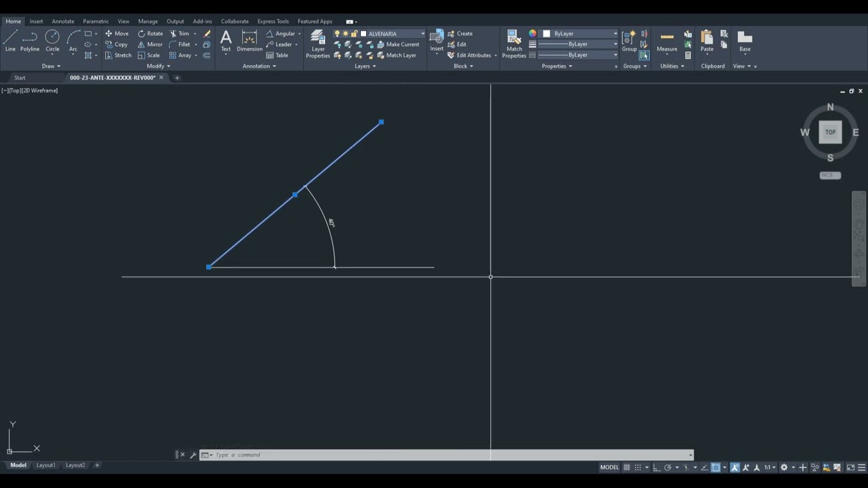Click the Stretch tool
This screenshot has height=488, width=868.
pos(118,55)
